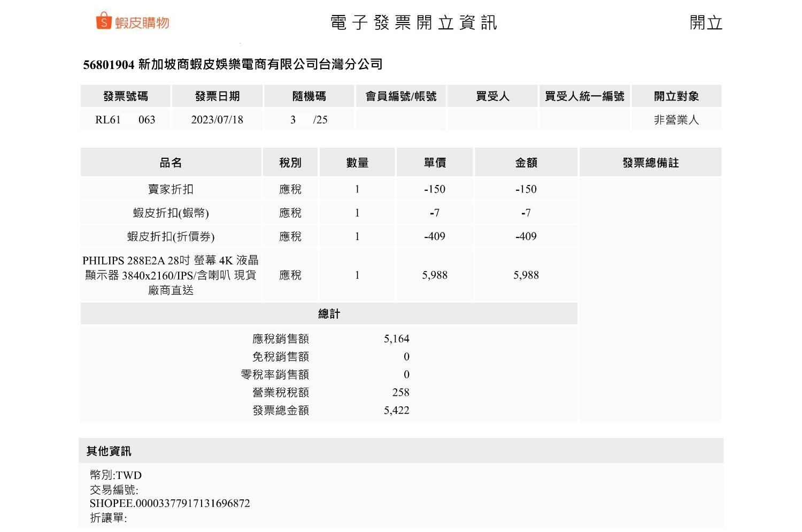Click the 總計 section header bar
This screenshot has height=532, width=802.
pos(329,314)
